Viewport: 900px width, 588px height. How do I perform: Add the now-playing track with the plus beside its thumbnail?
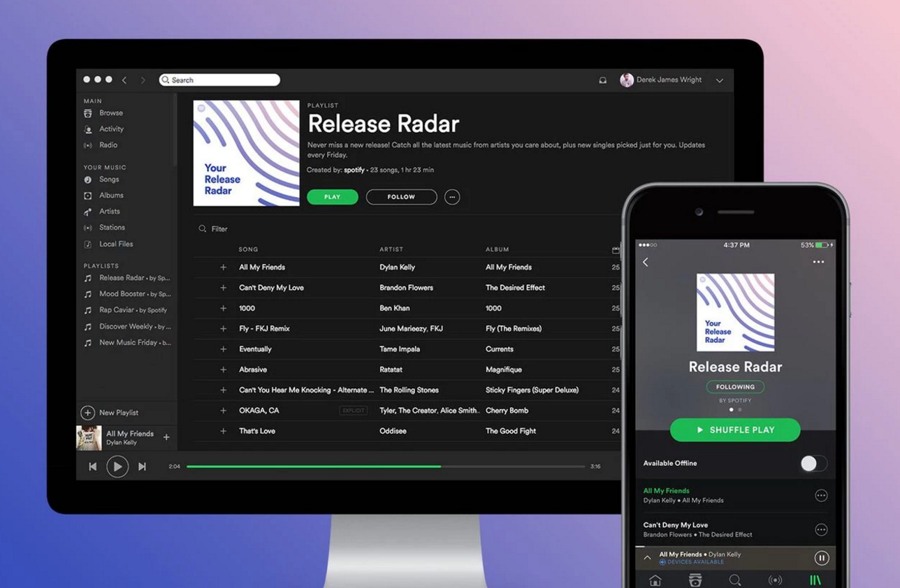click(x=166, y=438)
